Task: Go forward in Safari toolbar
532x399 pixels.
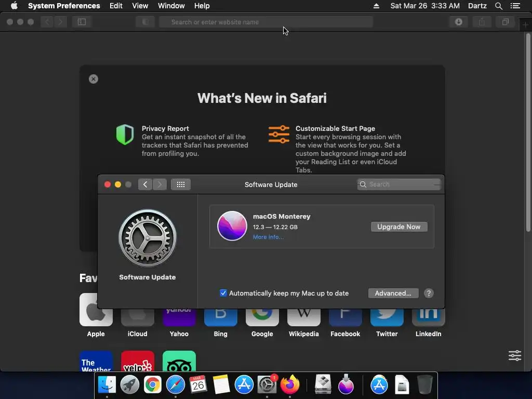Action: [x=60, y=22]
